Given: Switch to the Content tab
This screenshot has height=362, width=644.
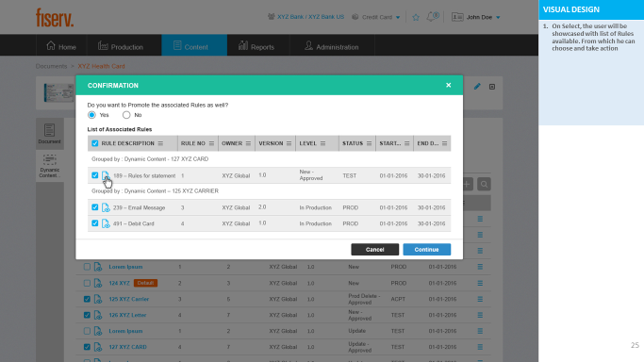Looking at the screenshot, I should 194,46.
